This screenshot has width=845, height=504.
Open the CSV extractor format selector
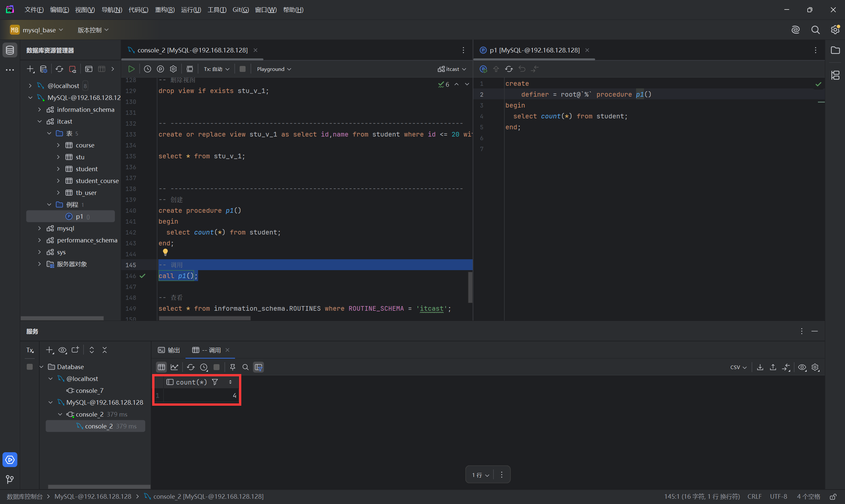[738, 367]
